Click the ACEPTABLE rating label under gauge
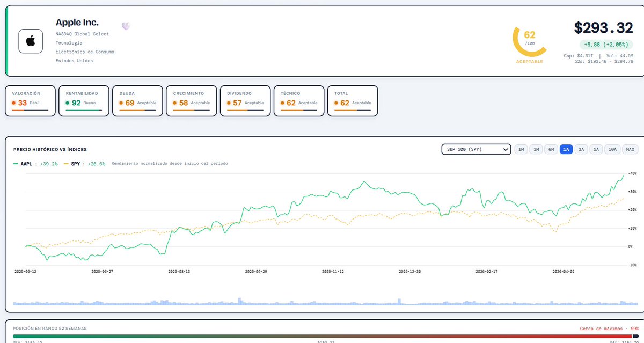Image resolution: width=644 pixels, height=343 pixels. click(x=529, y=62)
